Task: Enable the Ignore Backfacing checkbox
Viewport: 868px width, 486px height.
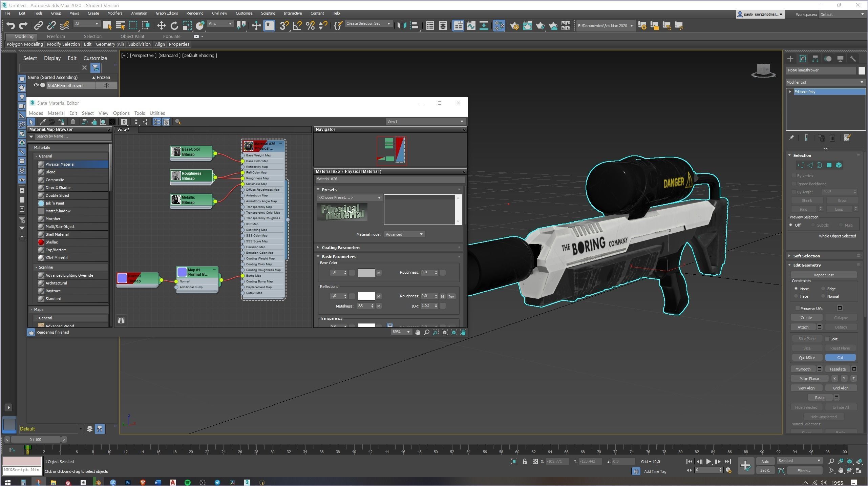Action: 794,184
